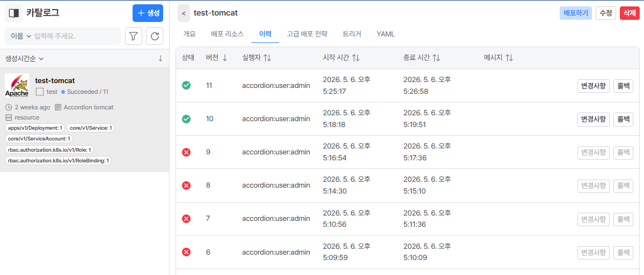Viewport: 644px width, 275px height.
Task: Open the filter funnel icon
Action: [x=134, y=36]
